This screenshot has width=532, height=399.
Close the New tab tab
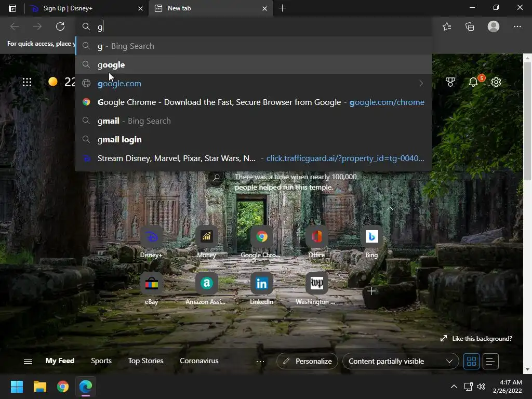tap(264, 8)
